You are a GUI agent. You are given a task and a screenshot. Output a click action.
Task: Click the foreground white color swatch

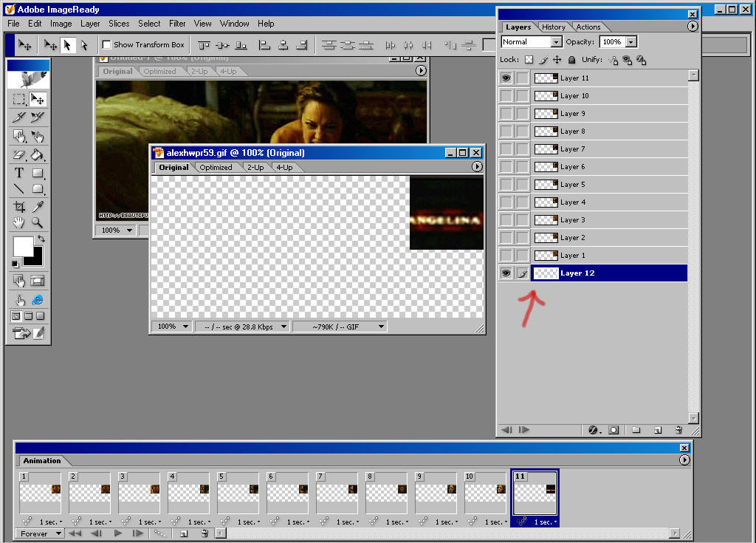click(22, 247)
